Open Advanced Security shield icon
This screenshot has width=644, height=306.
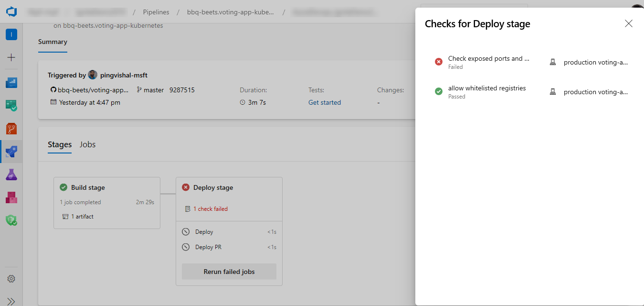(11, 220)
